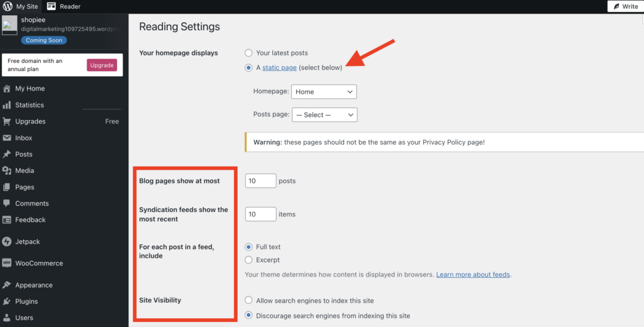This screenshot has width=644, height=327.
Task: Expand the Posts page select dropdown
Action: click(325, 115)
